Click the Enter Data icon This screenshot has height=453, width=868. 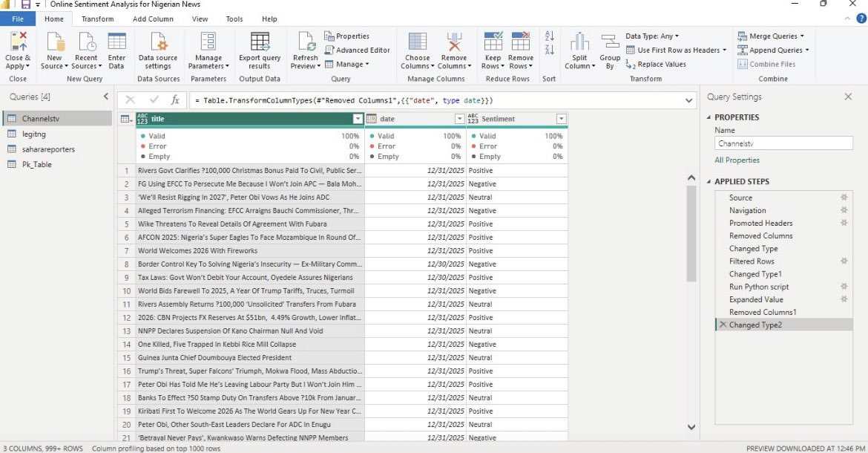point(116,42)
